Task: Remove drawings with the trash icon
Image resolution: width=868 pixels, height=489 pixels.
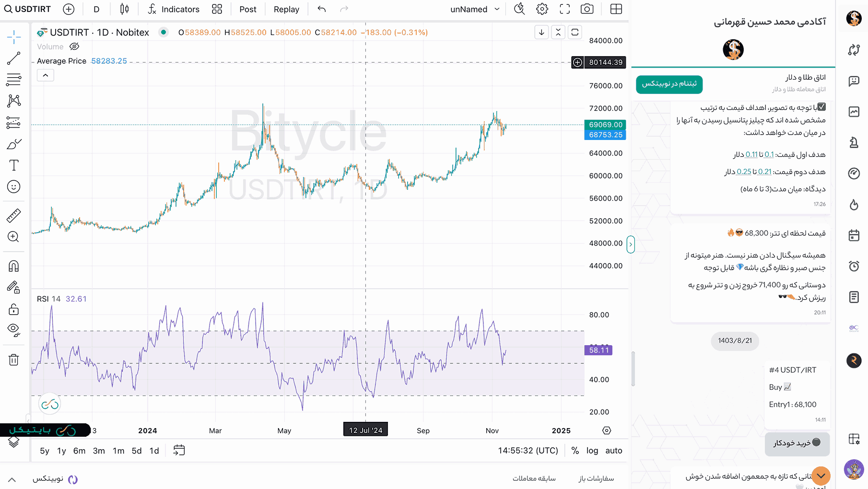Action: [14, 360]
